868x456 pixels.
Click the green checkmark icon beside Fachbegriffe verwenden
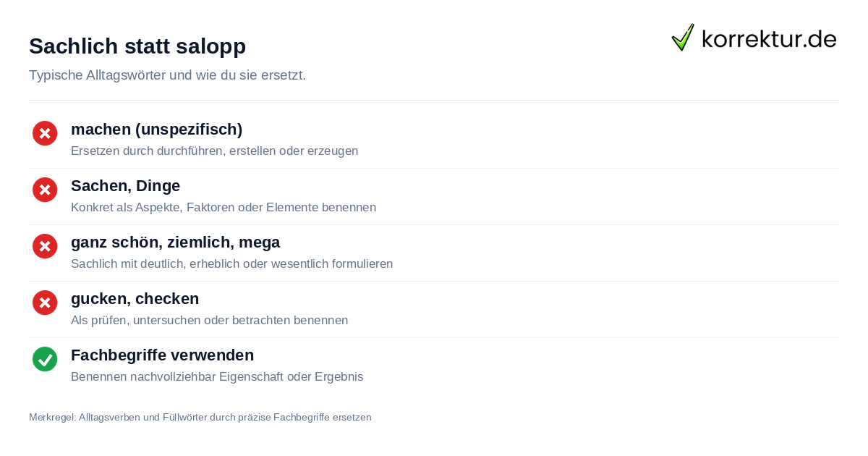tap(45, 359)
